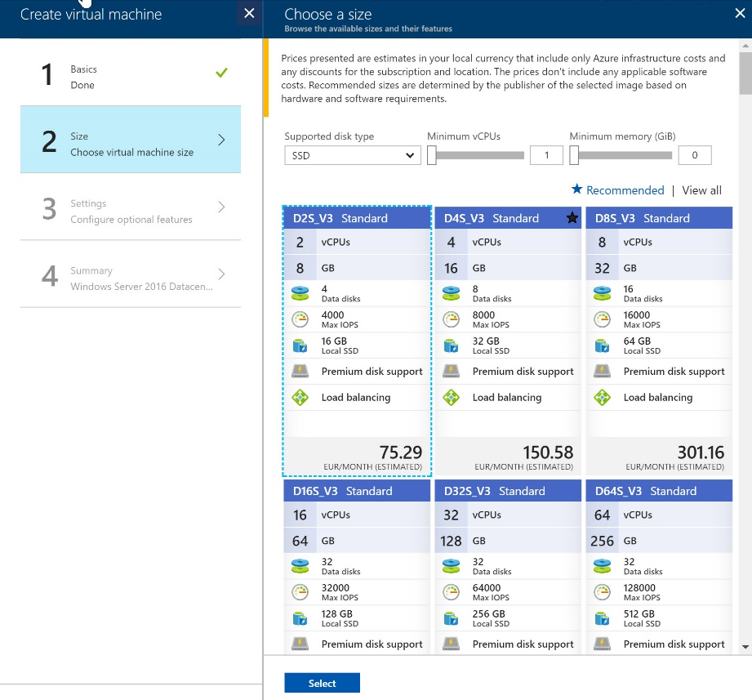
Task: Click the Data disks icon in D2S_V3 card
Action: coord(300,293)
